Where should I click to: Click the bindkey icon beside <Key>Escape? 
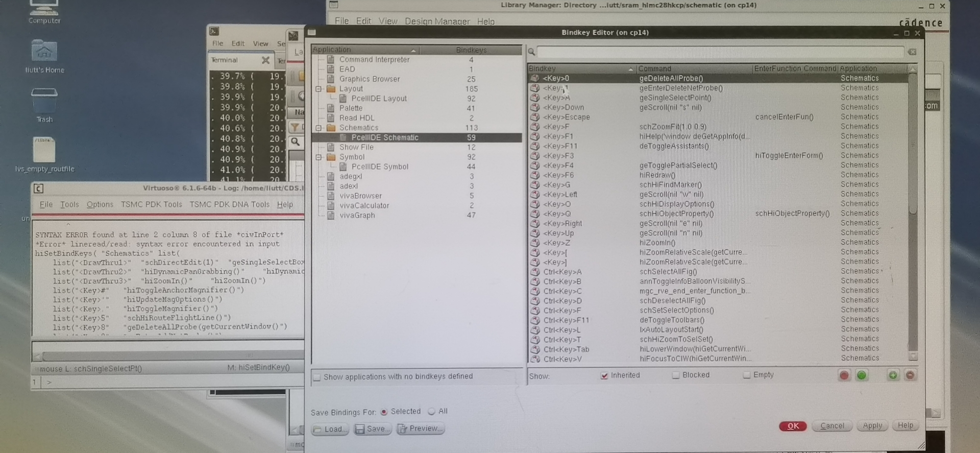coord(534,117)
